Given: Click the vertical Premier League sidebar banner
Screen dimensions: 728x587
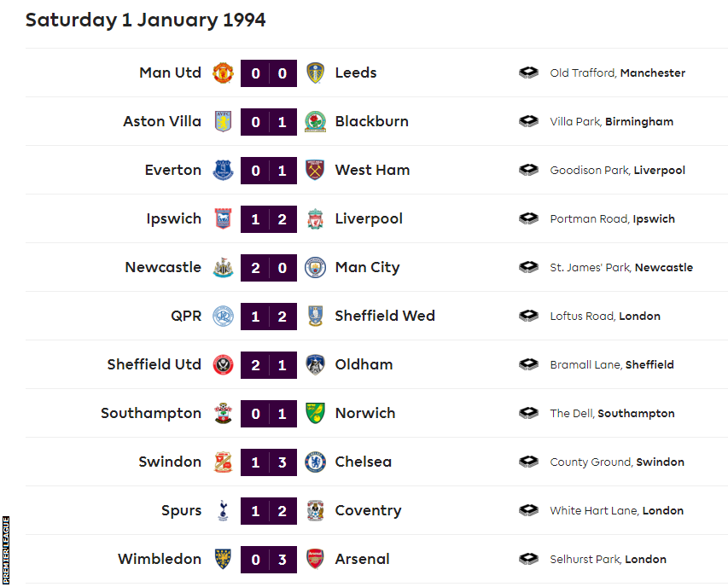Looking at the screenshot, I should (x=7, y=546).
